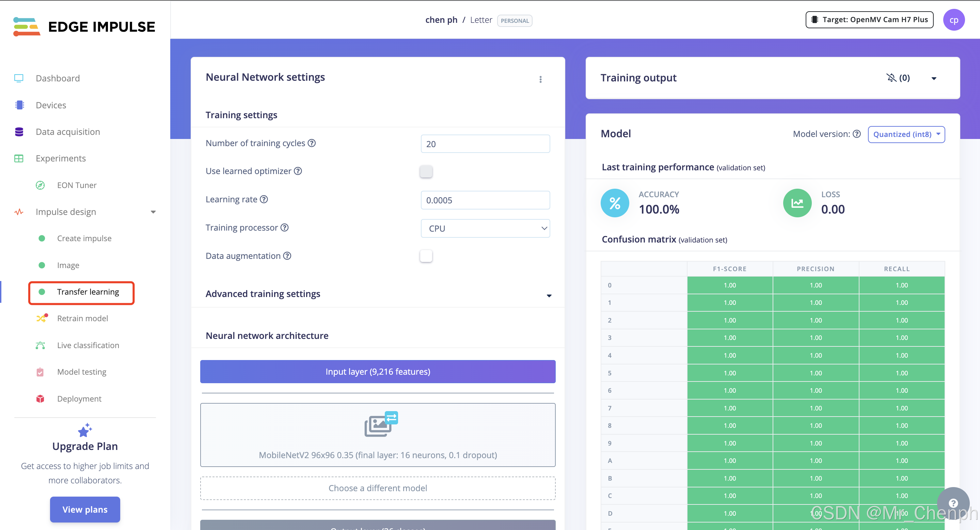Expand the Training output panel arrow

(934, 78)
